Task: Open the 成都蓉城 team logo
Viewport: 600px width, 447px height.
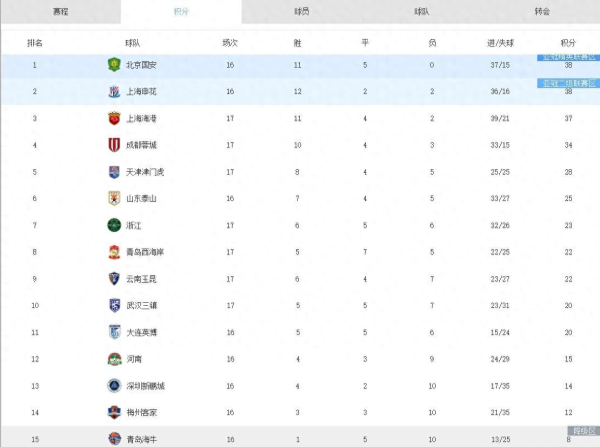Action: pyautogui.click(x=114, y=145)
